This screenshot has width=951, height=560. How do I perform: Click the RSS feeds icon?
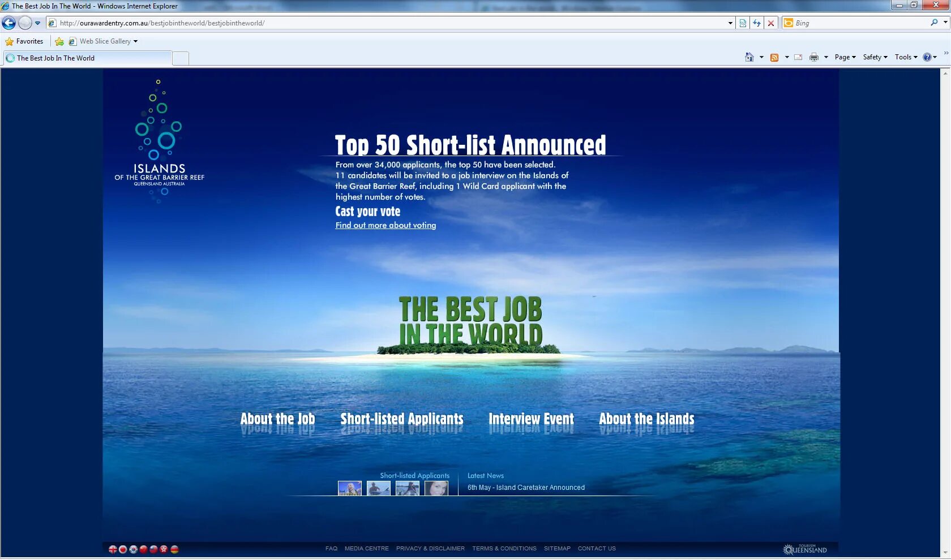click(774, 57)
